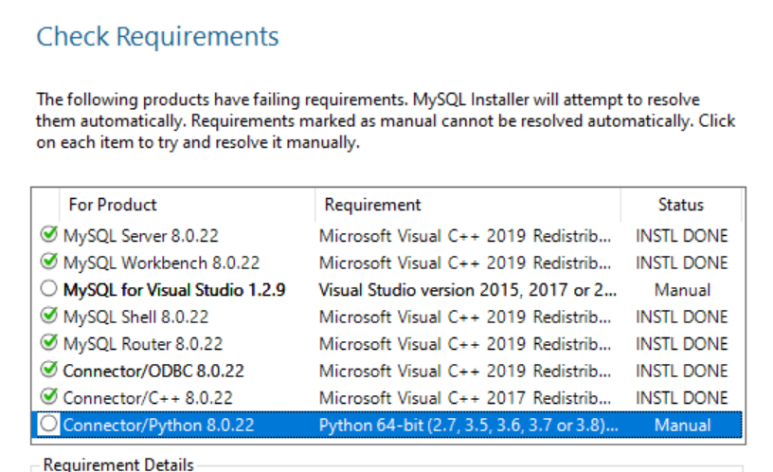Click INSTL DONE status for MySQL Router

coord(682,344)
